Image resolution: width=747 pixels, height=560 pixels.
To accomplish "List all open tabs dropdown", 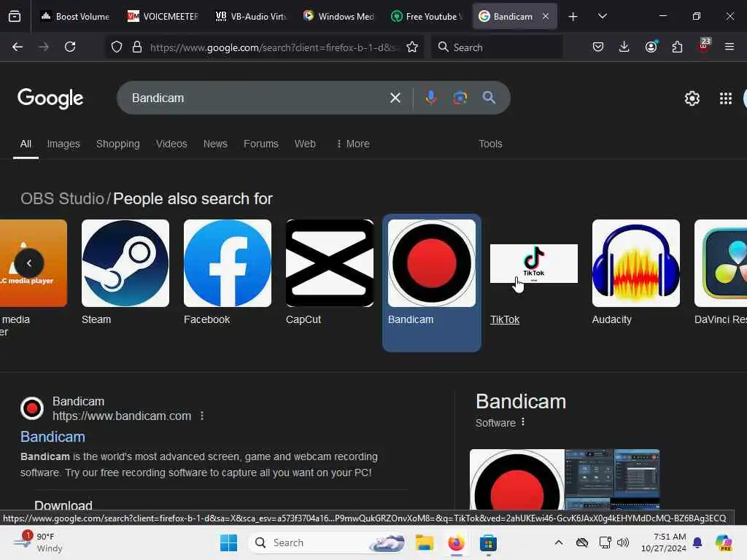I will (x=602, y=16).
